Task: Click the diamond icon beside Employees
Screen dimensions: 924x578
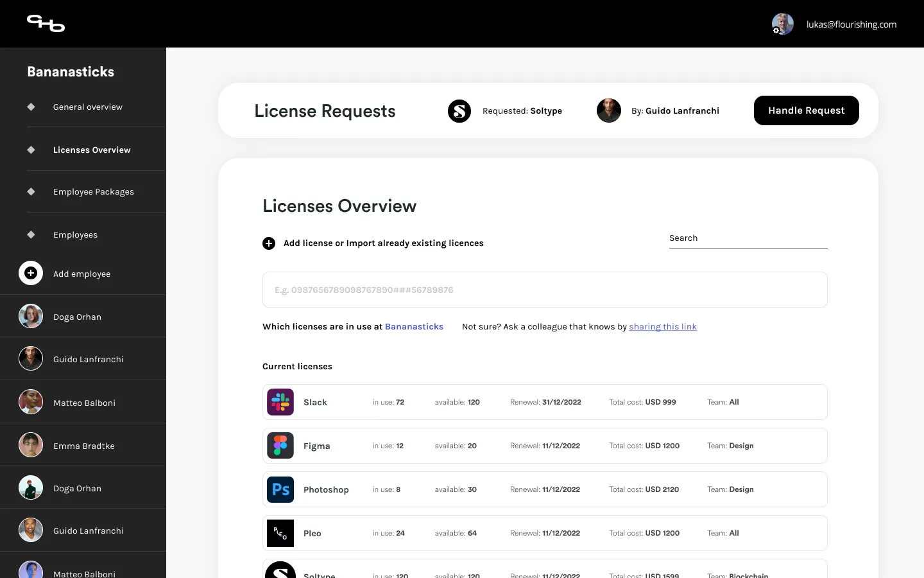Action: pyautogui.click(x=31, y=234)
